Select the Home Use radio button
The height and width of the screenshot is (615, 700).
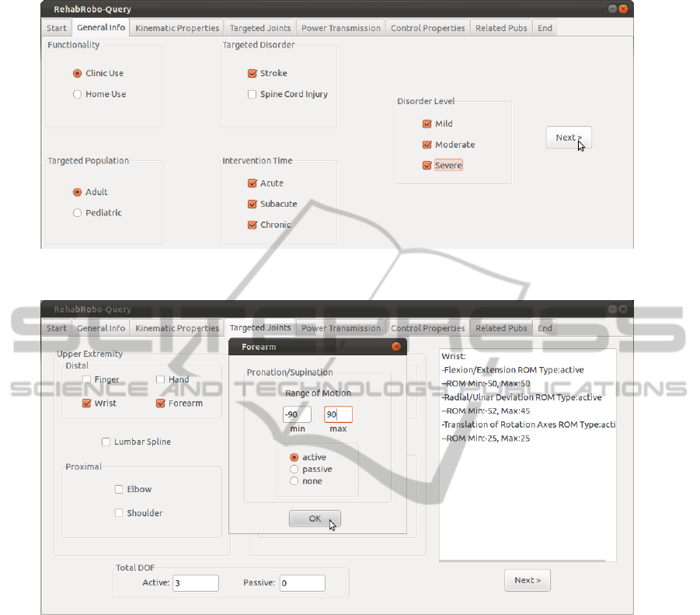click(x=77, y=94)
